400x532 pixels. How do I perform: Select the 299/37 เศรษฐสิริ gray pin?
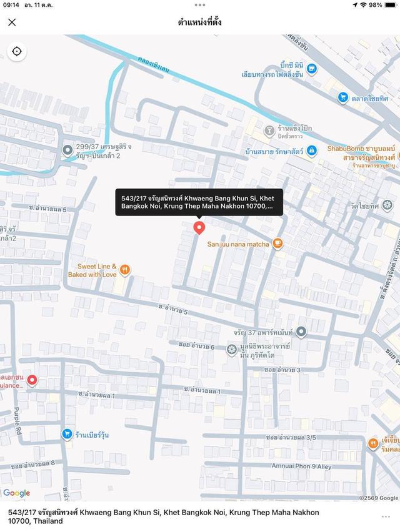point(67,150)
